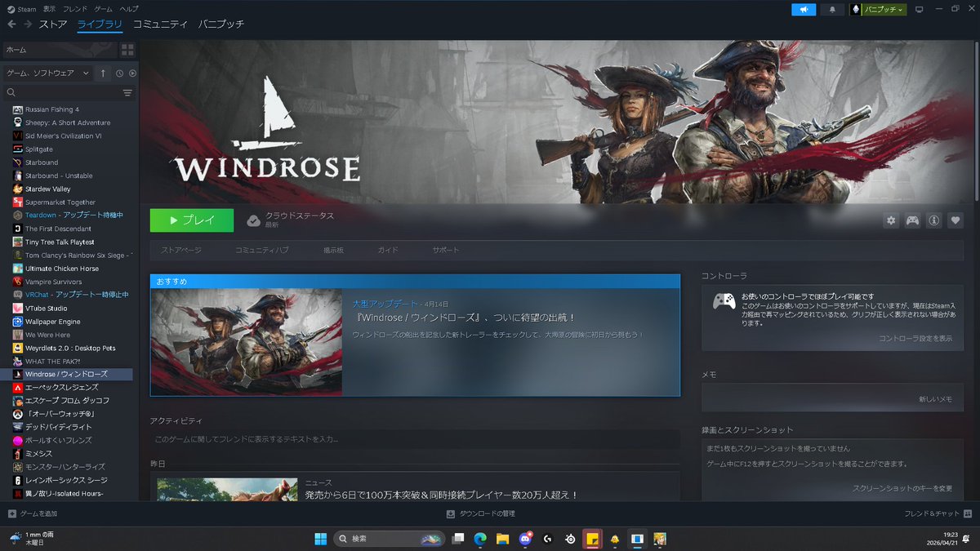
Task: Open Logitech G HUB from taskbar
Action: (547, 539)
